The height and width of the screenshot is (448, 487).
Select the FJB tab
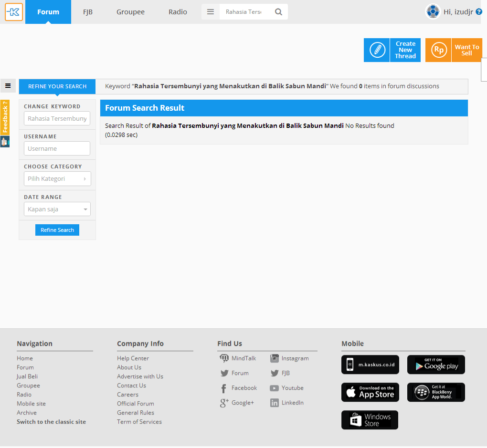88,12
